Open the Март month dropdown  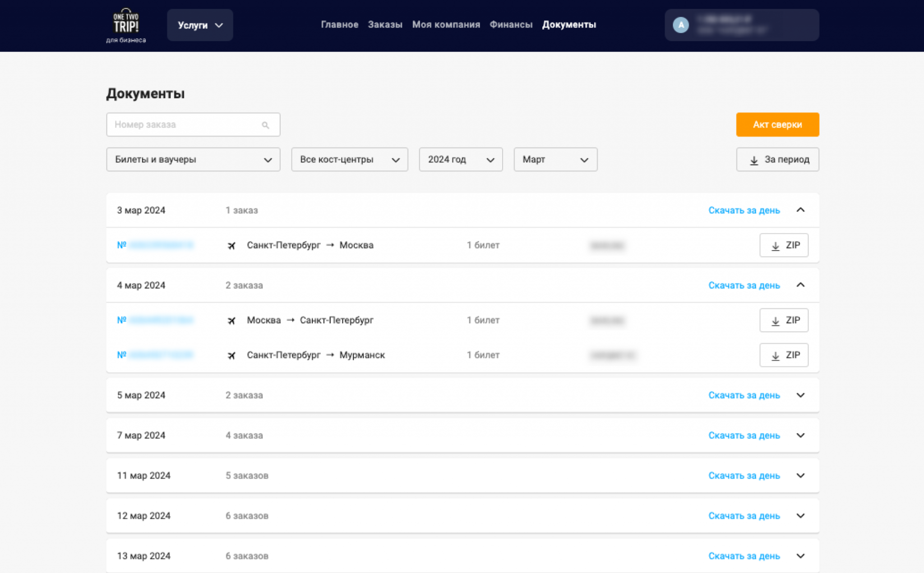(x=555, y=160)
